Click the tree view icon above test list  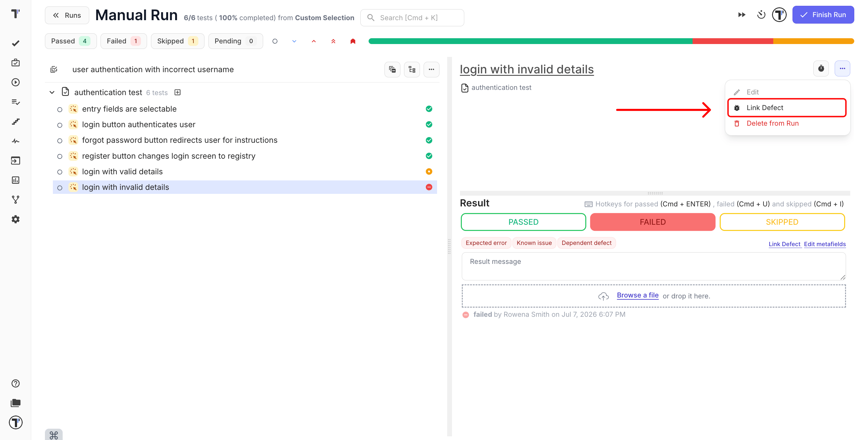click(x=412, y=69)
